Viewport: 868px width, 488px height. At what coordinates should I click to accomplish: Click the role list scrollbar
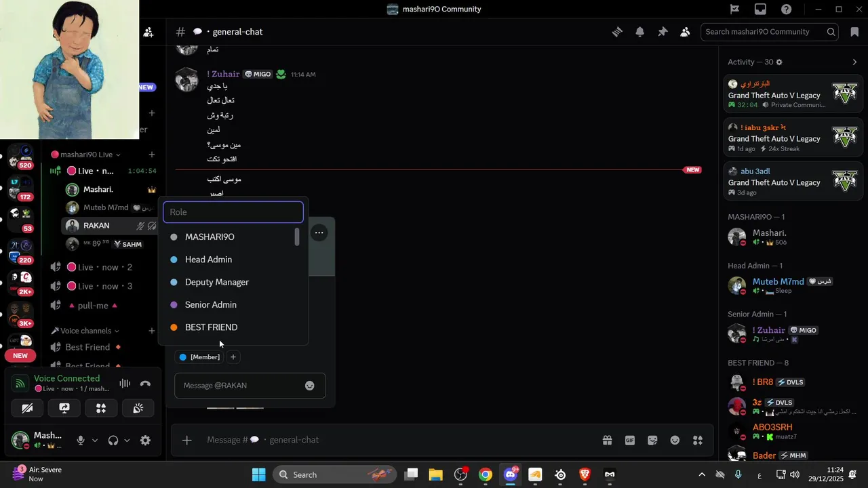pyautogui.click(x=297, y=237)
